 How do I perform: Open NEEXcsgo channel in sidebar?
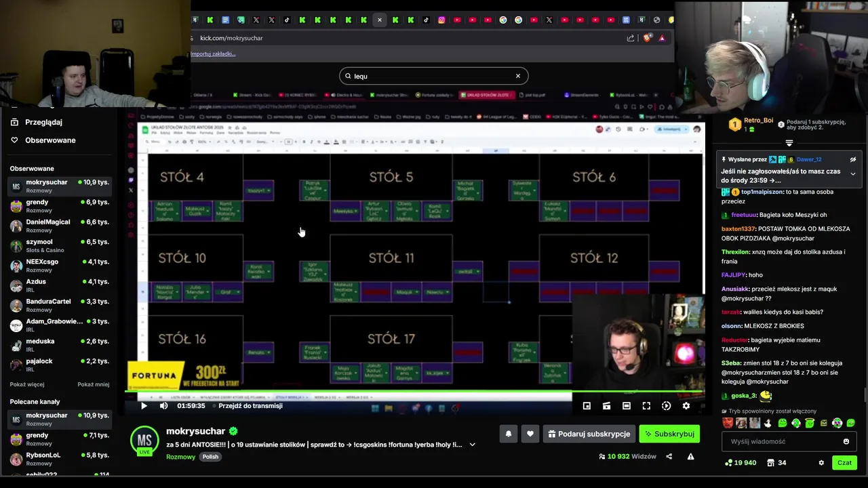60,266
